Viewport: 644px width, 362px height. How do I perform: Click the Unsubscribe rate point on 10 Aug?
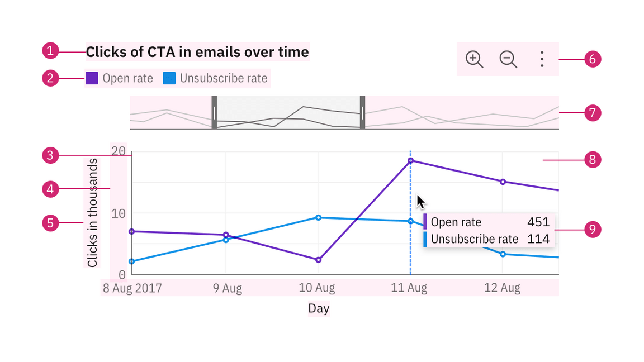click(x=318, y=217)
